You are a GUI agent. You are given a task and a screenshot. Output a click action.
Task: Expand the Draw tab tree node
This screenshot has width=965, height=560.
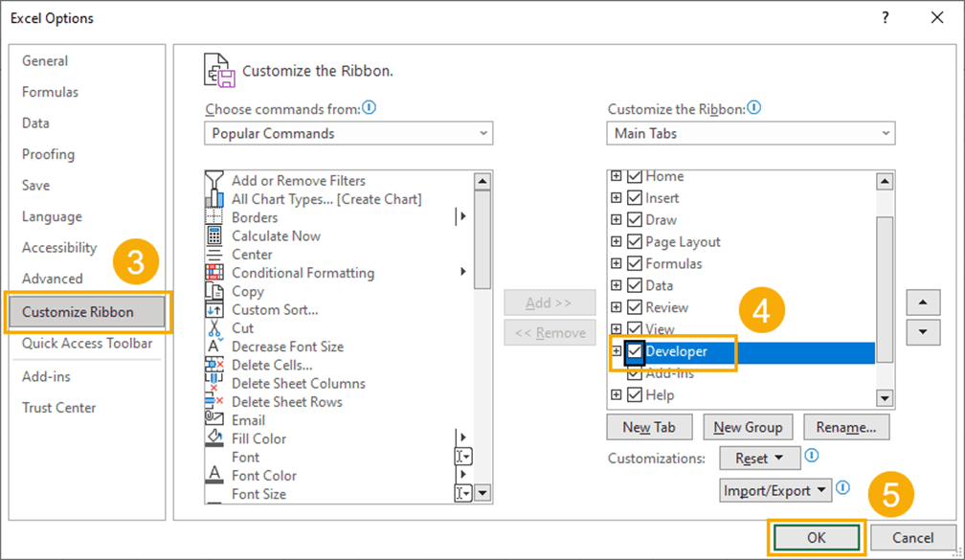(617, 220)
